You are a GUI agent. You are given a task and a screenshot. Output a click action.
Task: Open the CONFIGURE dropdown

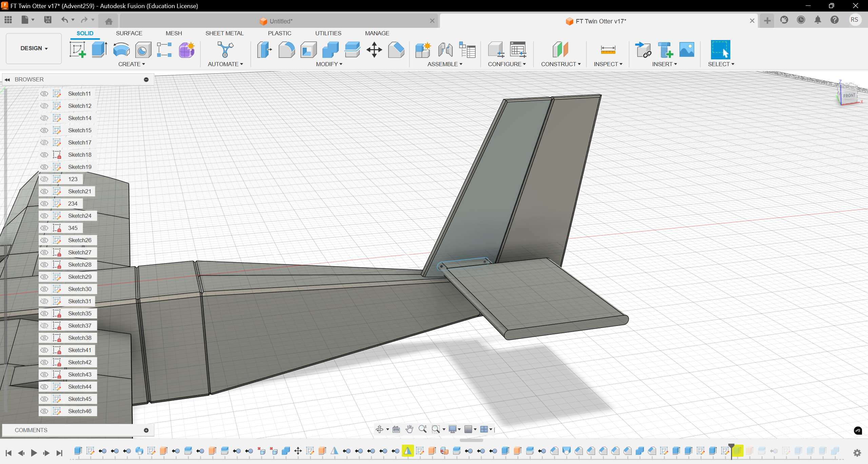click(507, 64)
